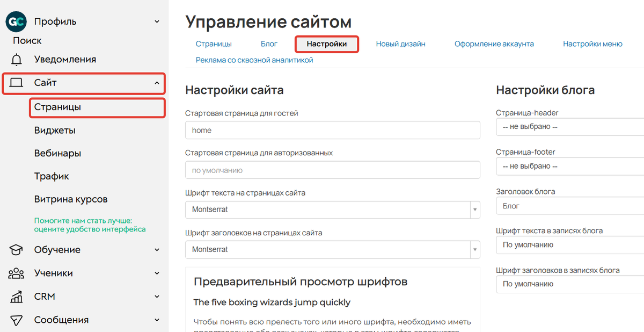Click the Поиск sidebar item

tap(27, 41)
